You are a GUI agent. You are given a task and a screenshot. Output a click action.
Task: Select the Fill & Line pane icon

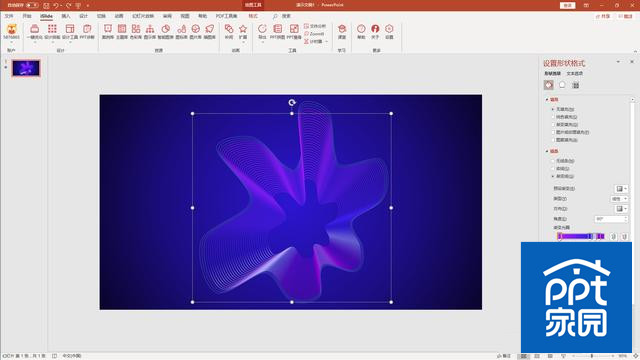tap(549, 85)
